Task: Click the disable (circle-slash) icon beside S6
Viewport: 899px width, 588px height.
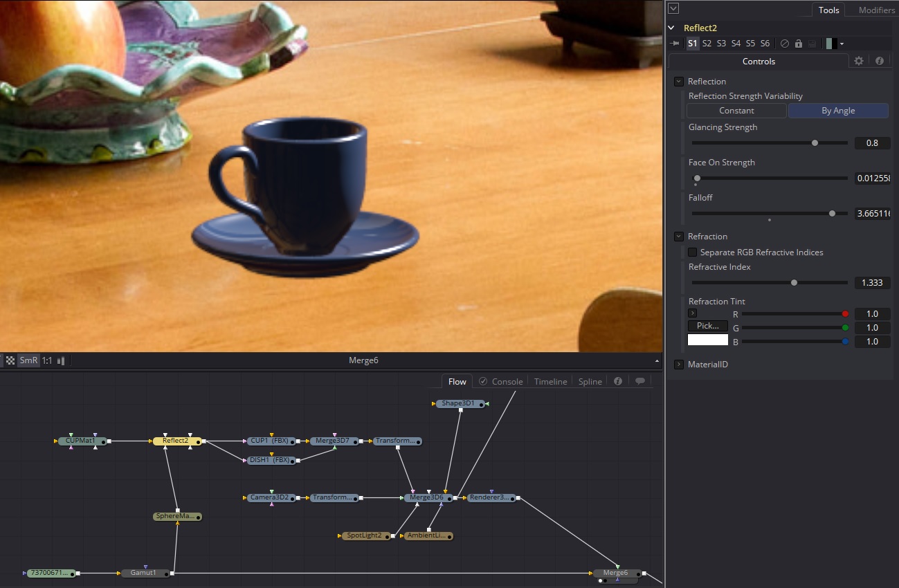Action: click(x=785, y=43)
